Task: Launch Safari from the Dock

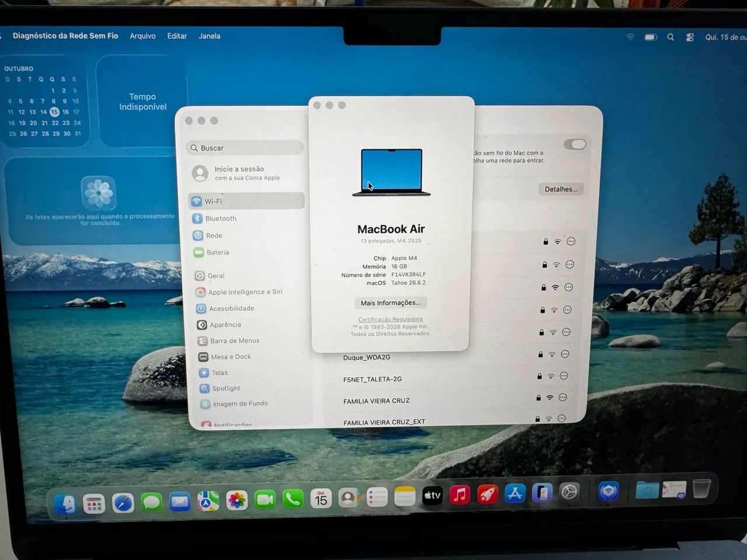Action: [x=123, y=503]
